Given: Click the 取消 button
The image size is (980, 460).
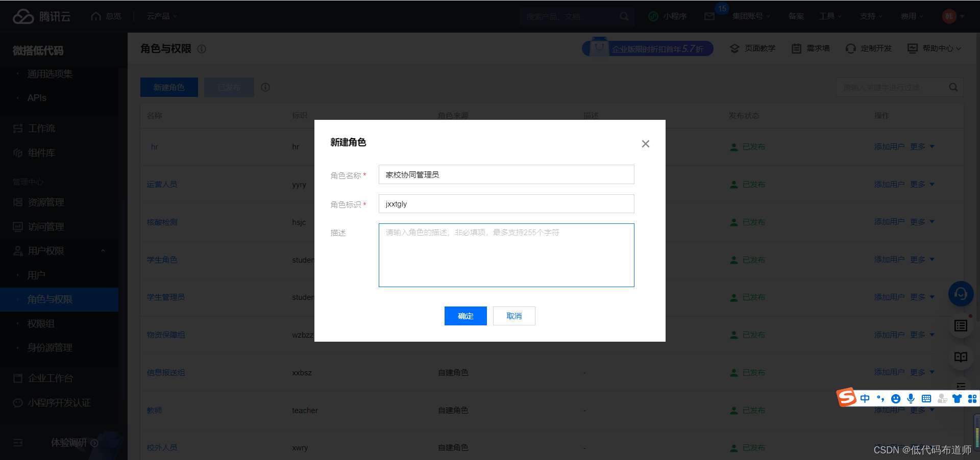Looking at the screenshot, I should point(514,316).
